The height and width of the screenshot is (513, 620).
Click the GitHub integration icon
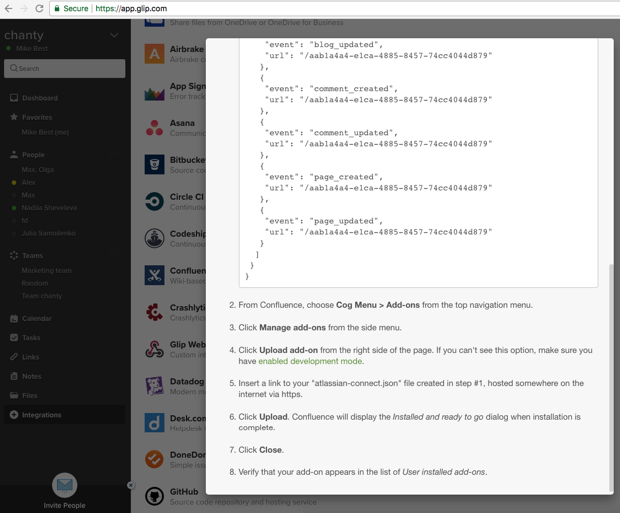pyautogui.click(x=155, y=496)
